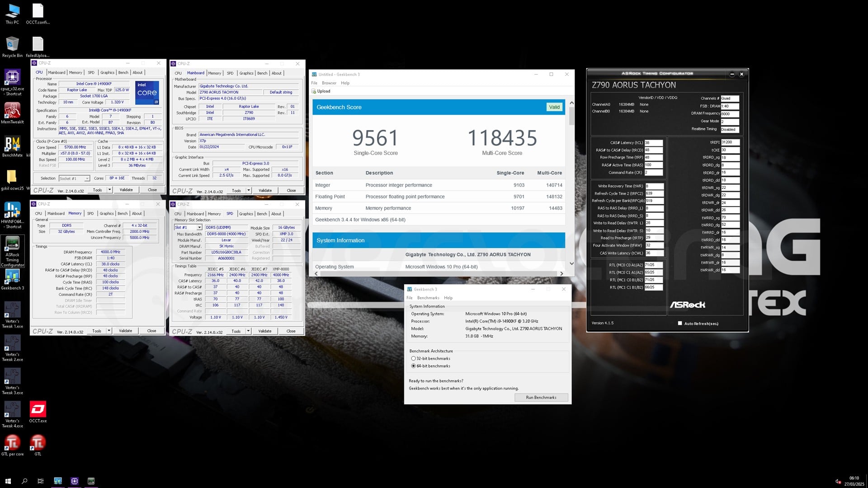Image resolution: width=868 pixels, height=488 pixels.
Task: Click the Geekbench results horizontal scrollbar
Action: [439, 273]
